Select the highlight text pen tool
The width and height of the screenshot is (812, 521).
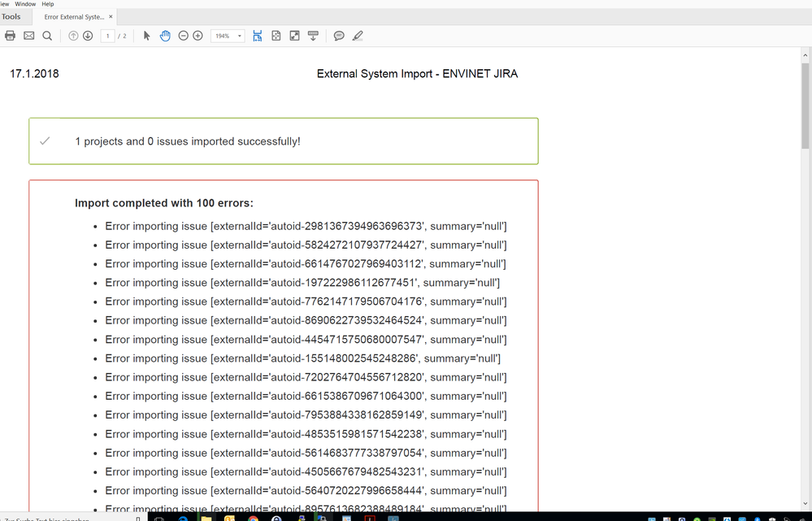(358, 36)
